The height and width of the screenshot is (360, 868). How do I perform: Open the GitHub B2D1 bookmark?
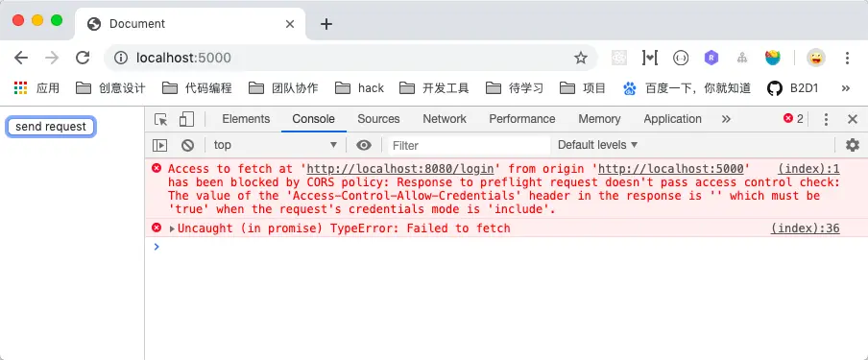793,87
